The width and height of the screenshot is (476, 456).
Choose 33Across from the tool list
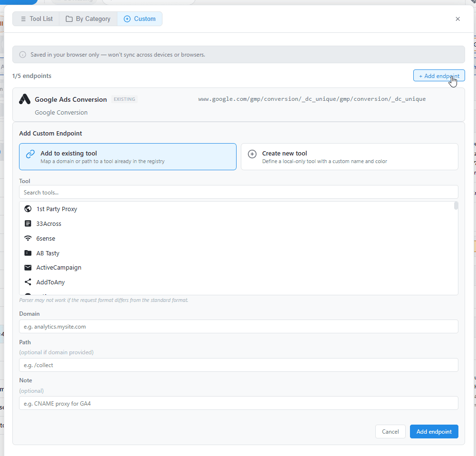[x=49, y=223]
